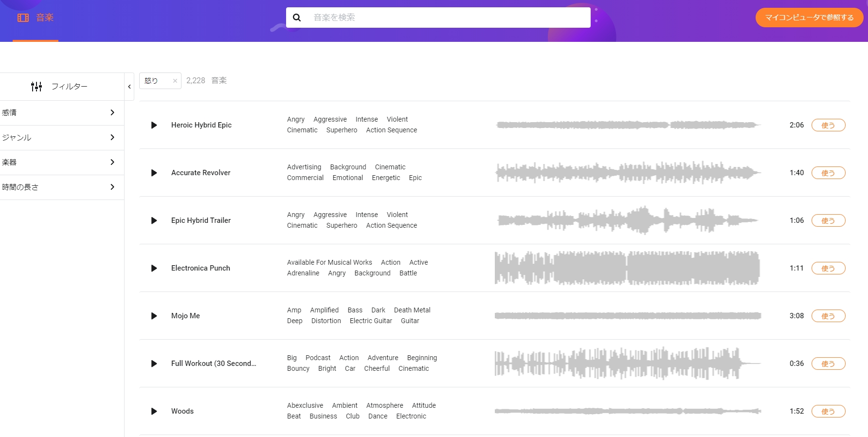Use the Heroic Hybrid Epic track
Image resolution: width=868 pixels, height=437 pixels.
tap(828, 125)
